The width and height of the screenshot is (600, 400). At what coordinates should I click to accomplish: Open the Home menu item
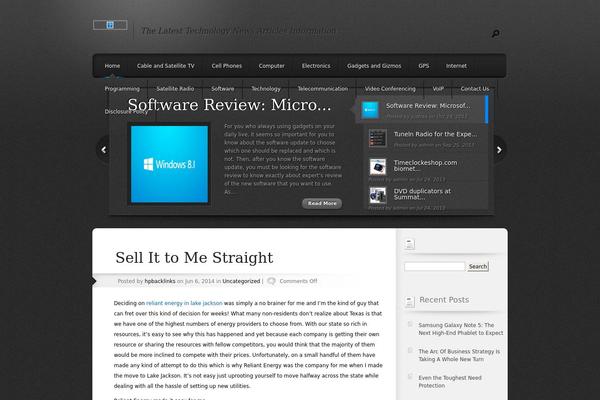tap(112, 66)
